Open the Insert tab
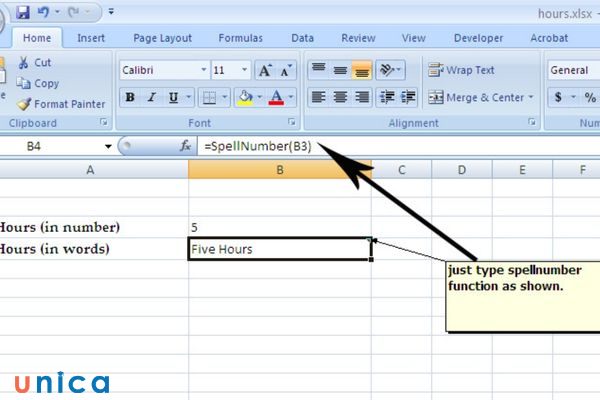 (x=91, y=38)
